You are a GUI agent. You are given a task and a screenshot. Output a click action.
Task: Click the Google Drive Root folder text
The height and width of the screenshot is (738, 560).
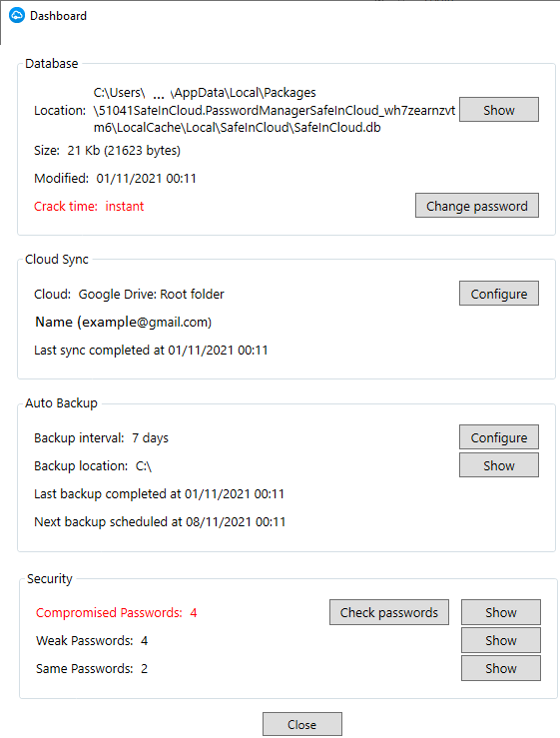151,295
